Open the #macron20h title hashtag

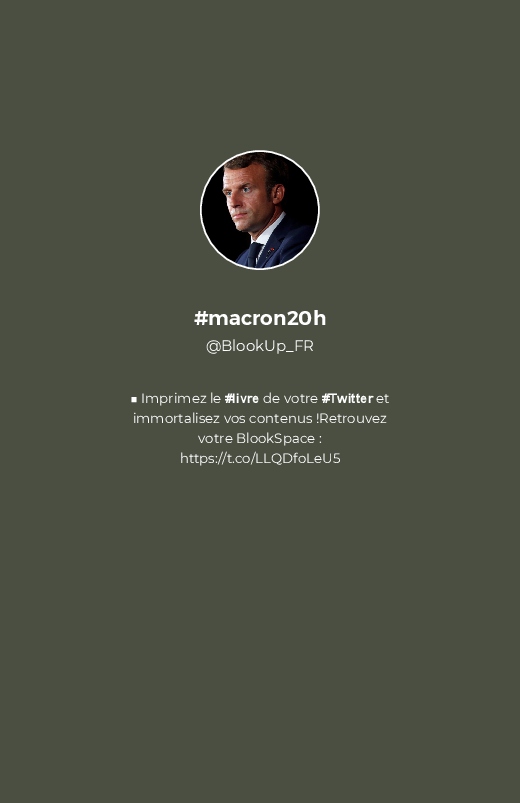click(x=260, y=318)
